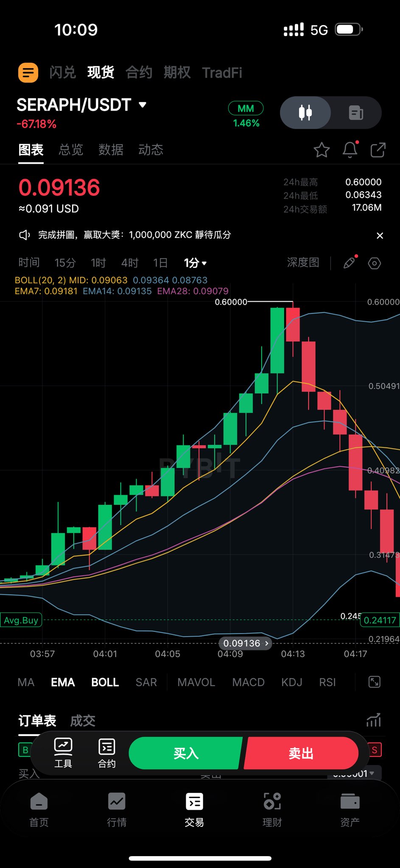The height and width of the screenshot is (868, 400).
Task: Open the TradFi tab
Action: pos(222,72)
